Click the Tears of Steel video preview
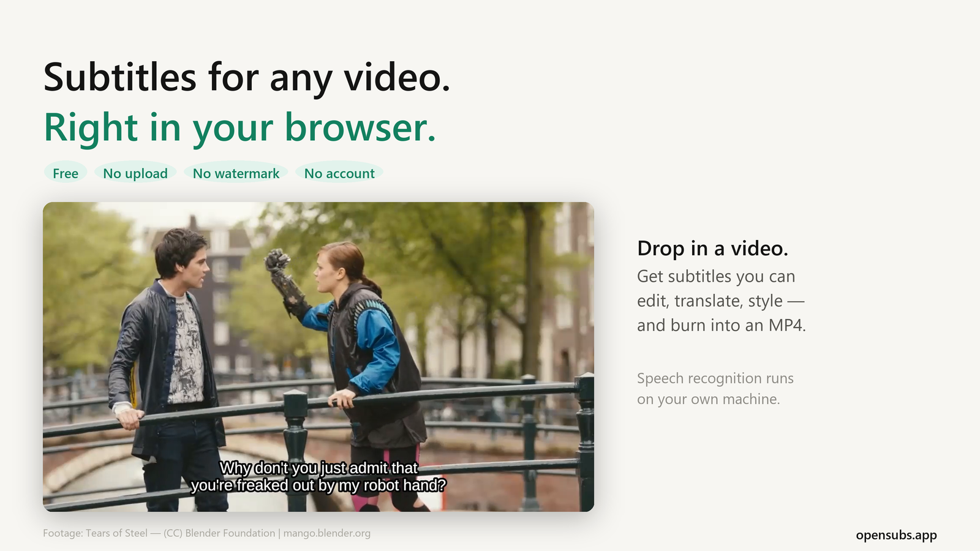 click(318, 357)
